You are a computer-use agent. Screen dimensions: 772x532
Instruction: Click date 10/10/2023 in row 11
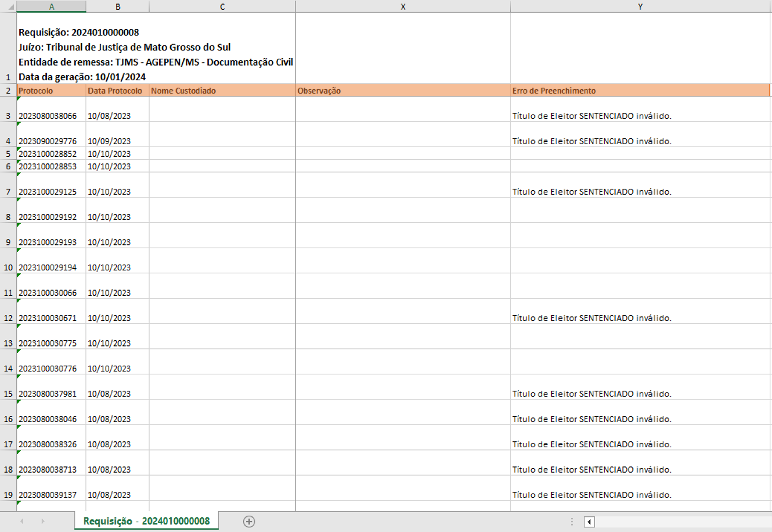tap(117, 286)
